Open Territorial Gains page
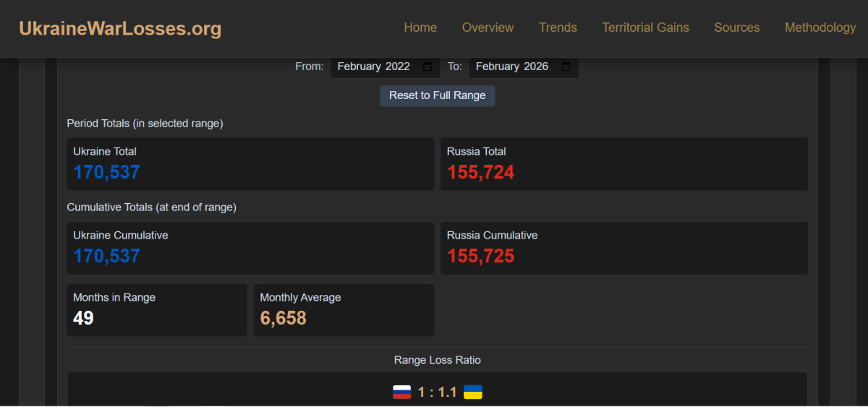868x407 pixels. pos(645,27)
